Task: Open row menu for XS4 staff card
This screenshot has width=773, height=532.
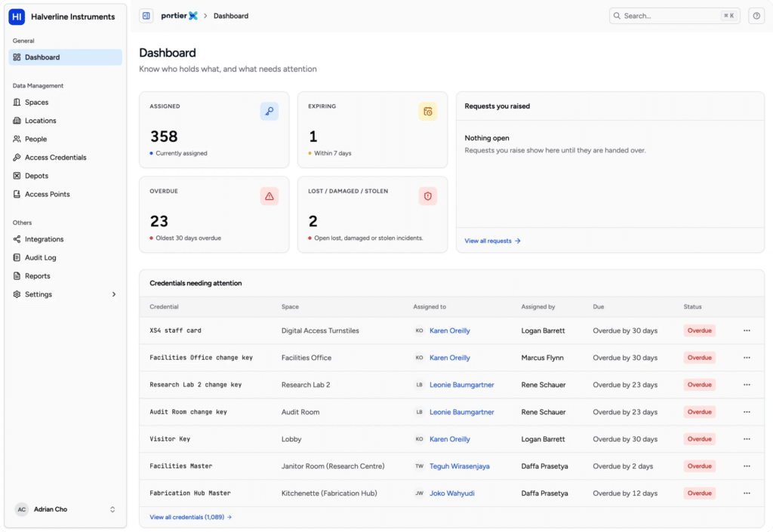Action: (x=747, y=331)
